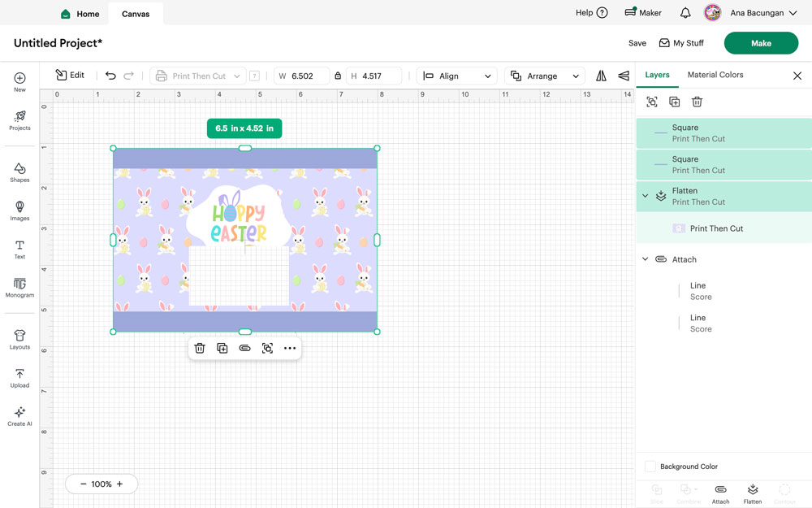Viewport: 812px width, 508px height.
Task: Open more options in canvas floating toolbar
Action: (290, 349)
